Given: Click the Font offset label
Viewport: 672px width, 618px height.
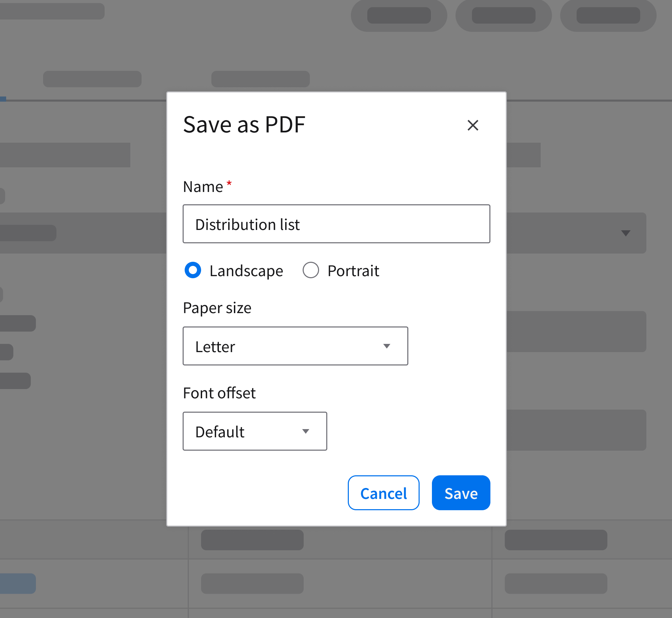Looking at the screenshot, I should pyautogui.click(x=219, y=393).
